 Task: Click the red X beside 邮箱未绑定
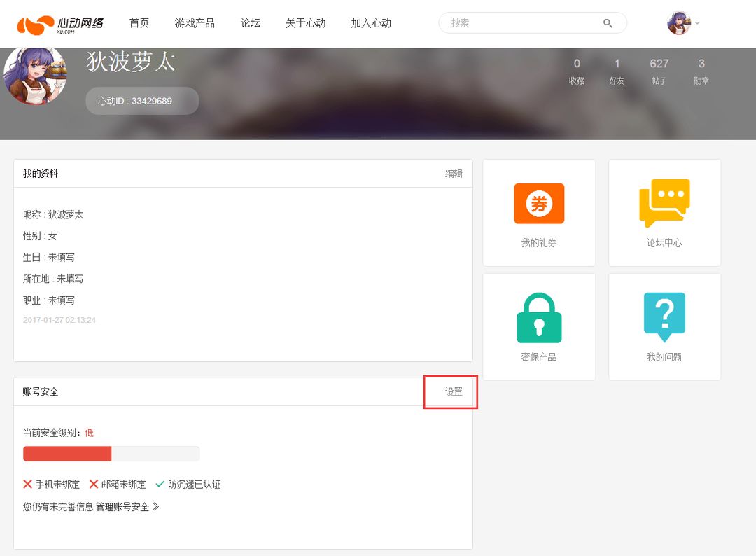coord(94,484)
